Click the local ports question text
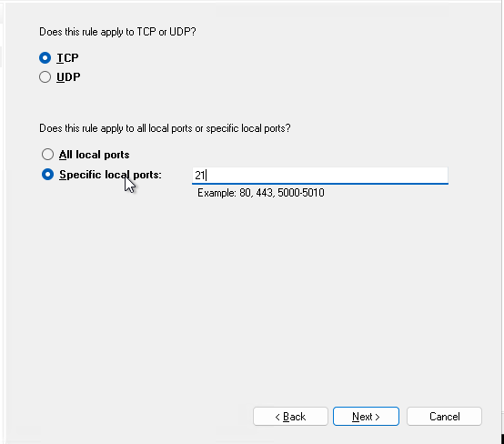Image resolution: width=504 pixels, height=444 pixels. click(x=165, y=128)
